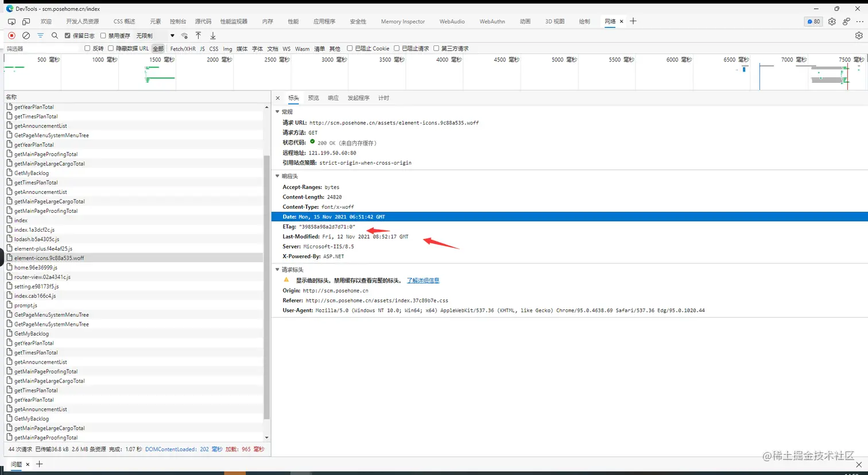
Task: Check third-party requests checkbox
Action: coord(436,48)
